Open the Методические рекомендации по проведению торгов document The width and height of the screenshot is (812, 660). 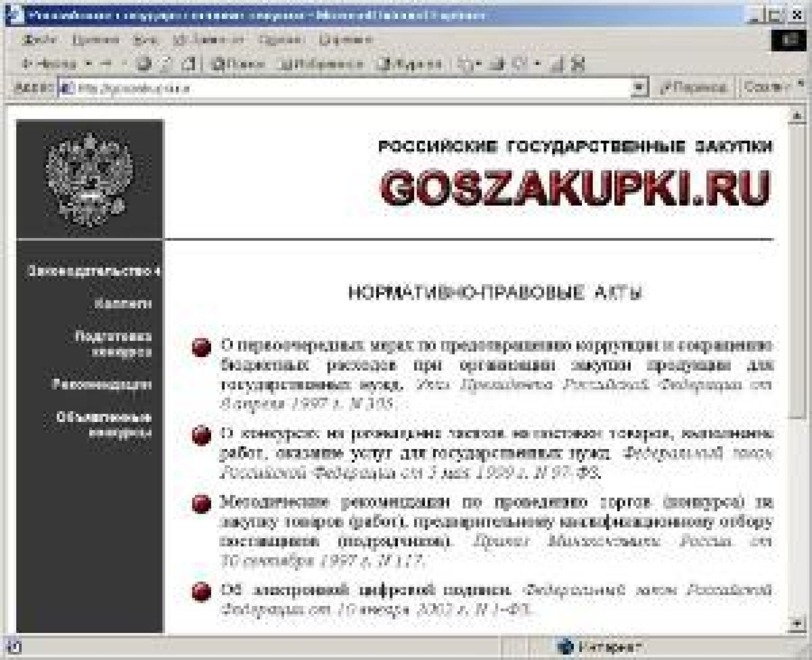(x=497, y=531)
